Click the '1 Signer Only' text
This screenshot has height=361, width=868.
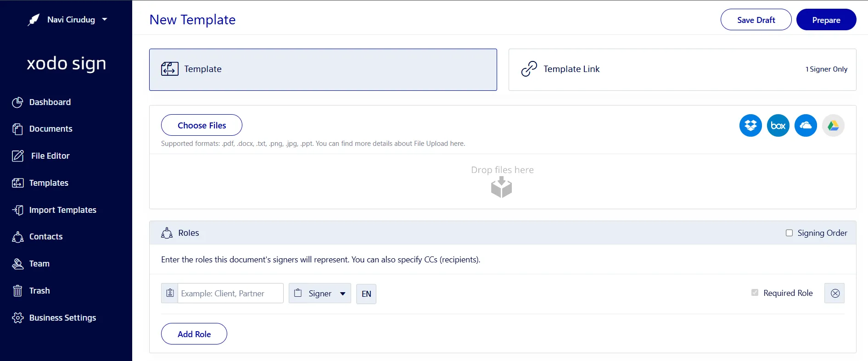pos(826,69)
